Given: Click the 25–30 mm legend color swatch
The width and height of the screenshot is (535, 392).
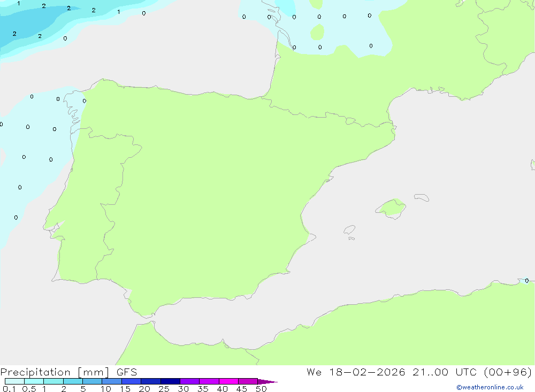Looking at the screenshot, I should point(170,381).
